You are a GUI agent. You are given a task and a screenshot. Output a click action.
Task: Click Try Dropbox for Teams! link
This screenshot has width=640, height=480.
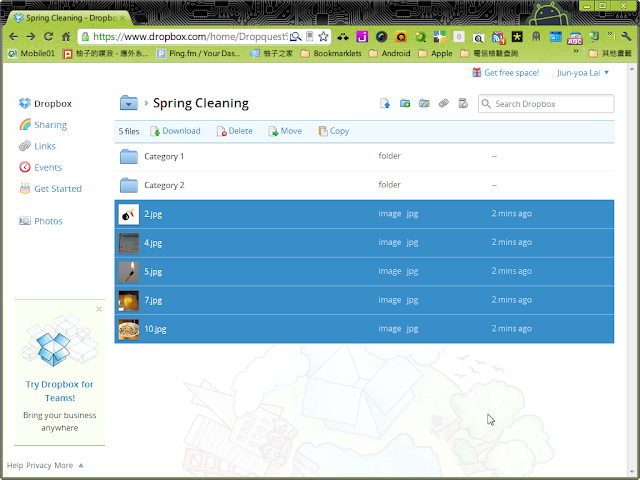click(x=60, y=391)
